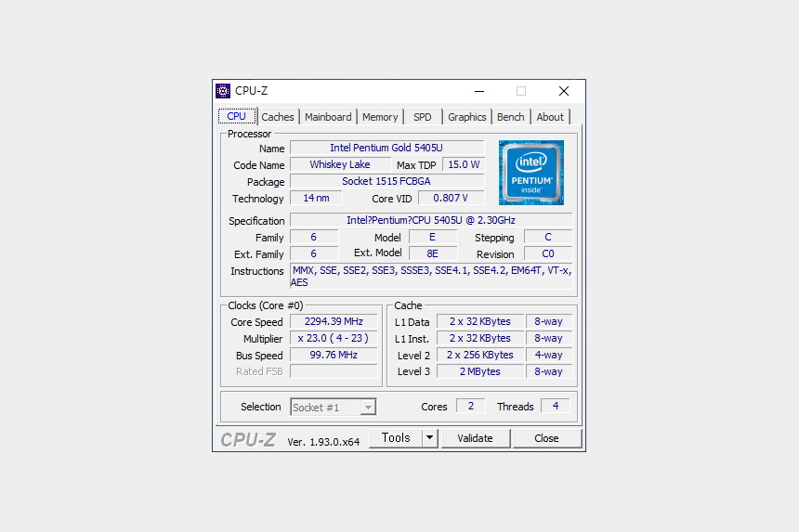Click the Core VID value 0.807 V

point(451,198)
